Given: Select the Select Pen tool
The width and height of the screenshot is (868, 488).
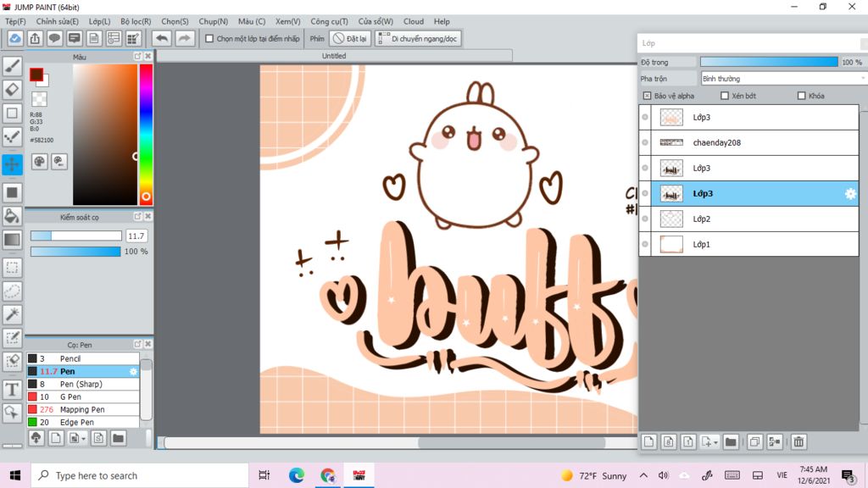Looking at the screenshot, I should click(12, 337).
